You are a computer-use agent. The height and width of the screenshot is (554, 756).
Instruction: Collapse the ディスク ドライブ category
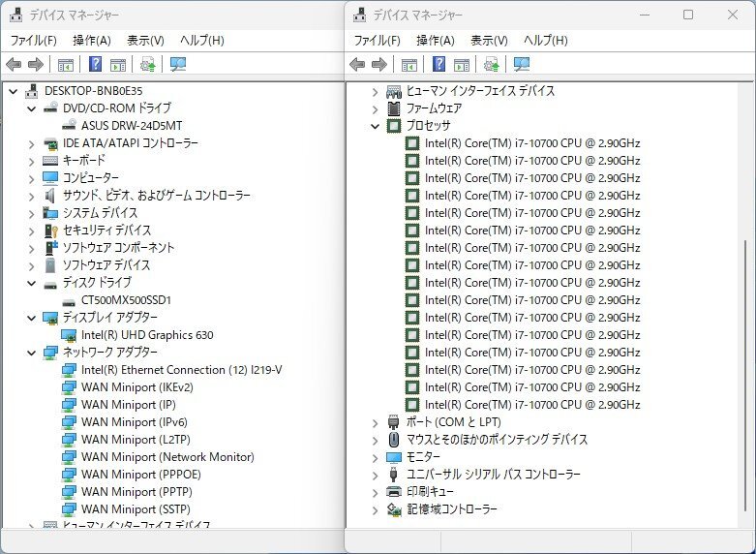point(31,283)
